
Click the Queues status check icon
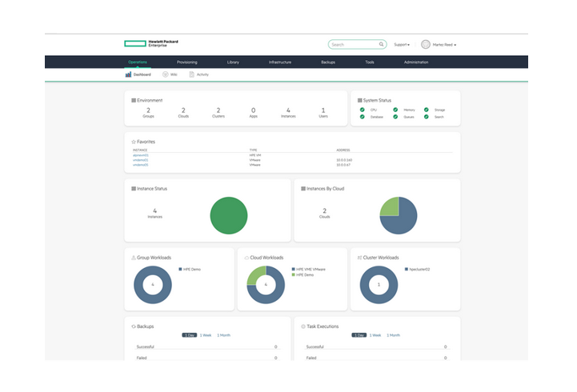395,117
